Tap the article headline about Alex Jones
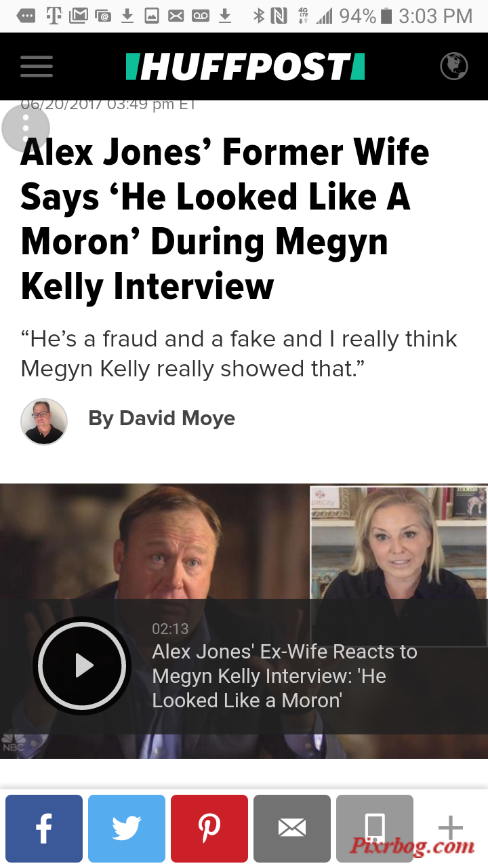 (x=225, y=219)
